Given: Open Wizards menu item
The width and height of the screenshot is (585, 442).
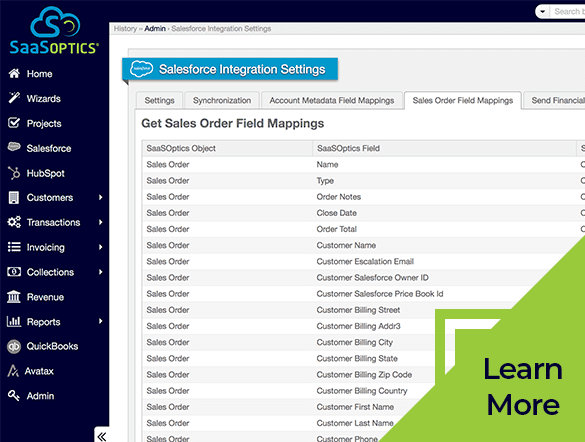Looking at the screenshot, I should click(x=44, y=98).
